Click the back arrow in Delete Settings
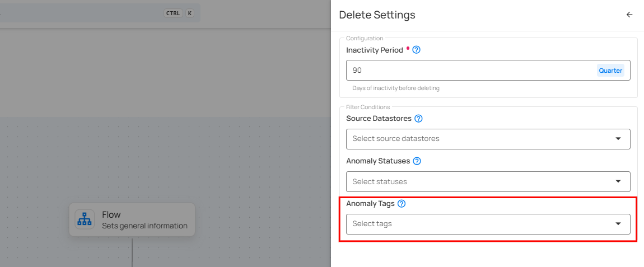 pos(629,15)
